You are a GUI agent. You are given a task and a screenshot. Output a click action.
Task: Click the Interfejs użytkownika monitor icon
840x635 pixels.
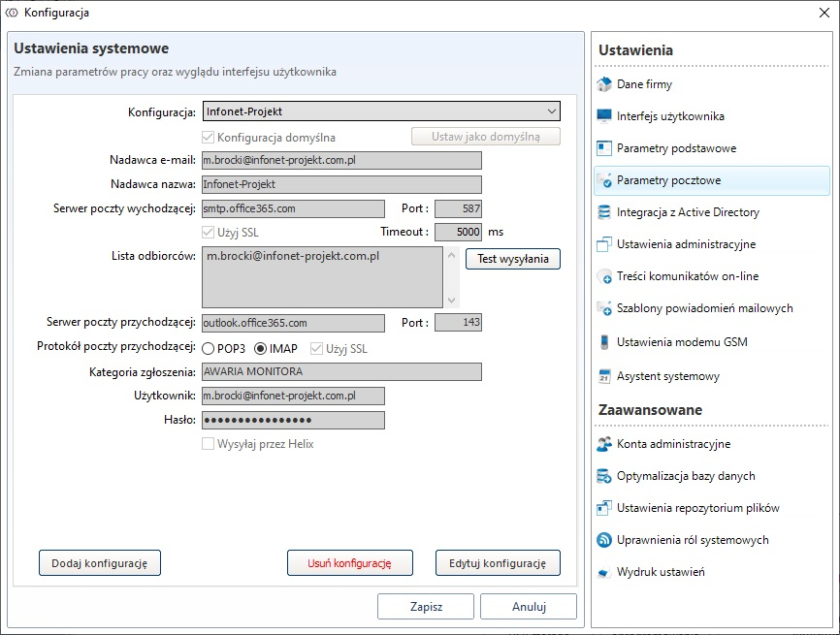tap(604, 116)
